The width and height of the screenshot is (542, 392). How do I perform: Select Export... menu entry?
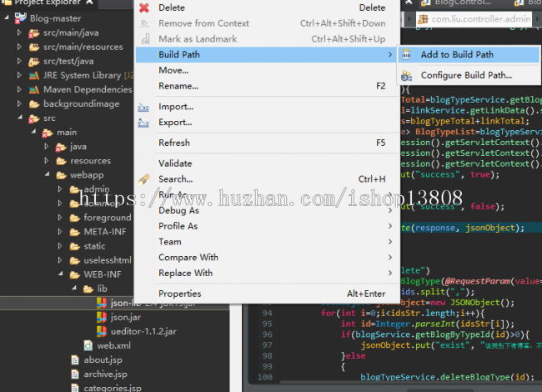(x=266, y=123)
